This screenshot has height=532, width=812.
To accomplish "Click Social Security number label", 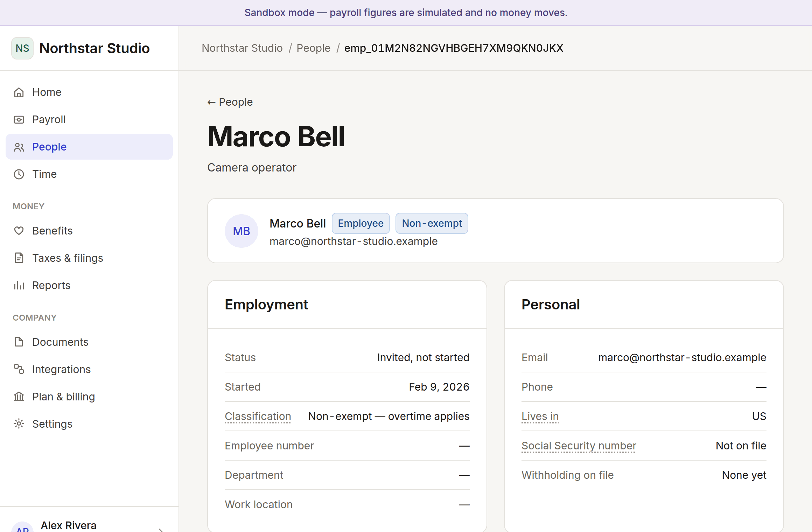I will point(579,446).
